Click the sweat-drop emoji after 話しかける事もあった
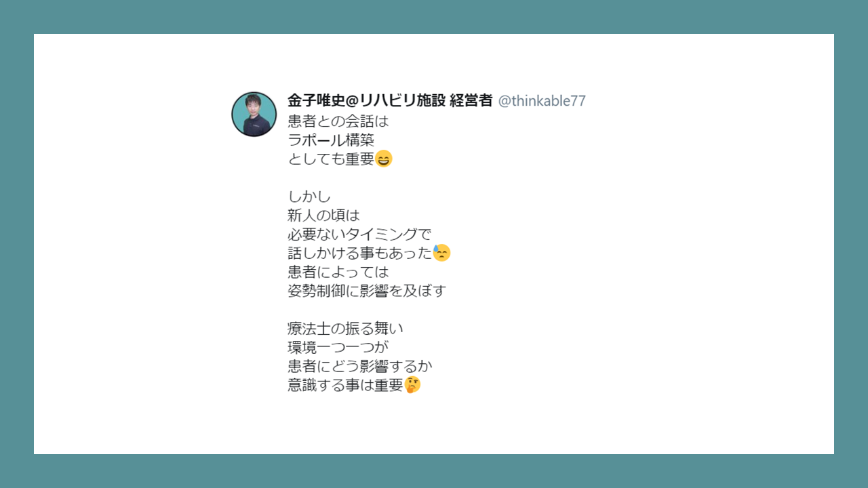This screenshot has height=488, width=868. [x=441, y=253]
